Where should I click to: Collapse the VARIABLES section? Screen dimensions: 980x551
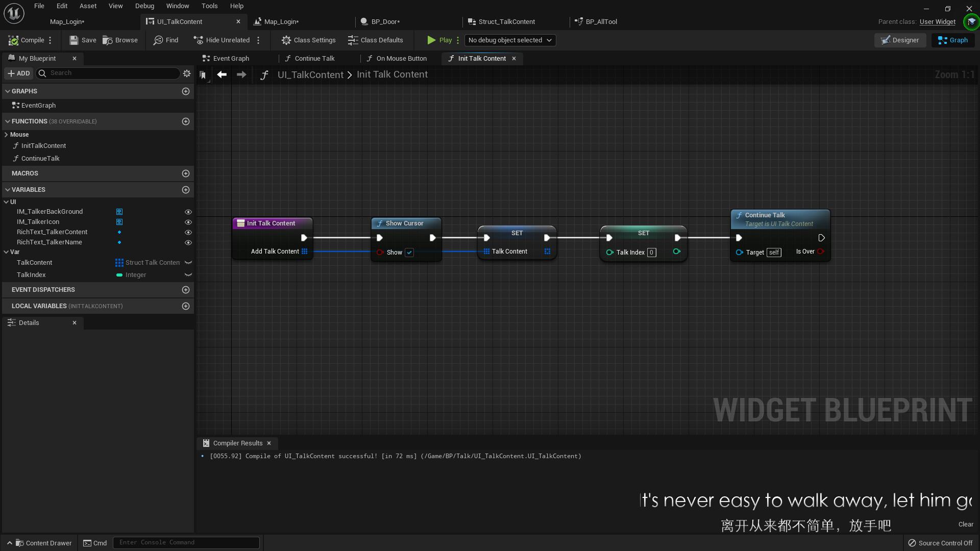tap(8, 190)
